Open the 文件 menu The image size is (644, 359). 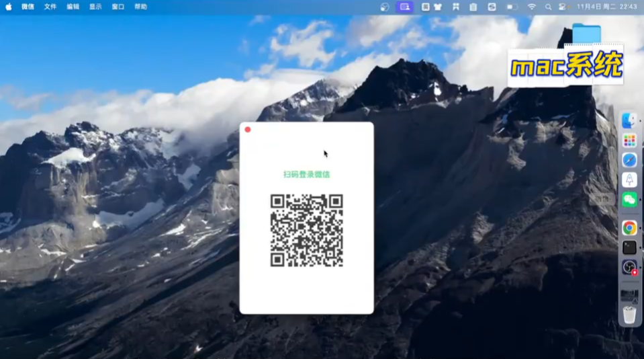[x=50, y=7]
